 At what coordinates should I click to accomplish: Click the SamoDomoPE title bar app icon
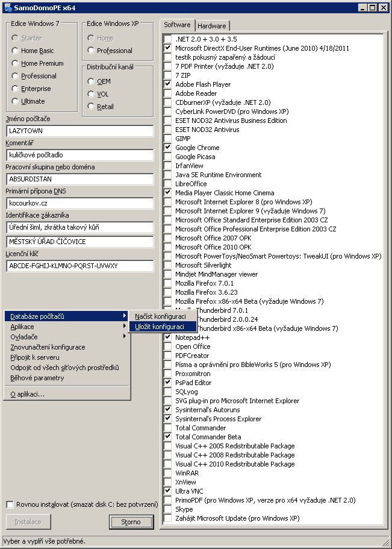[x=8, y=8]
